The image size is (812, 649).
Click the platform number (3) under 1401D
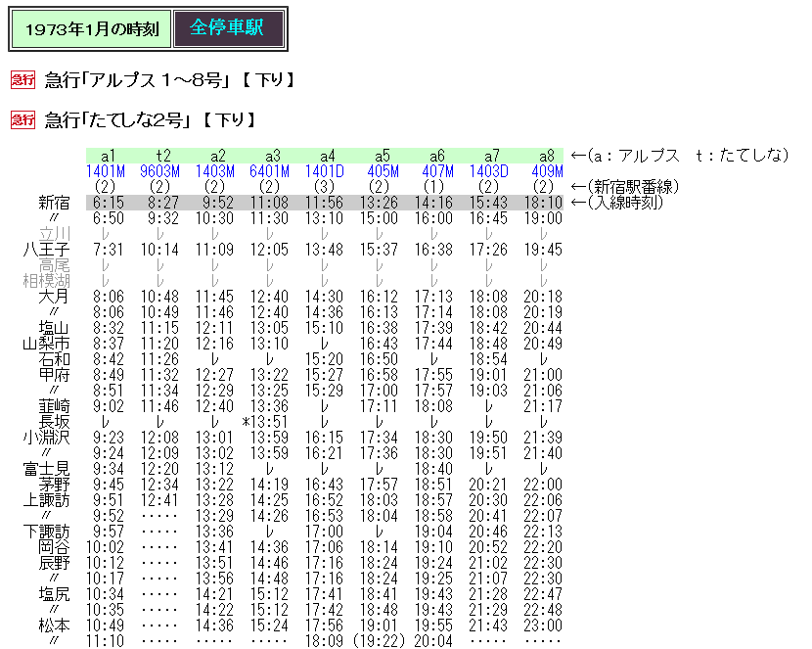click(x=324, y=186)
